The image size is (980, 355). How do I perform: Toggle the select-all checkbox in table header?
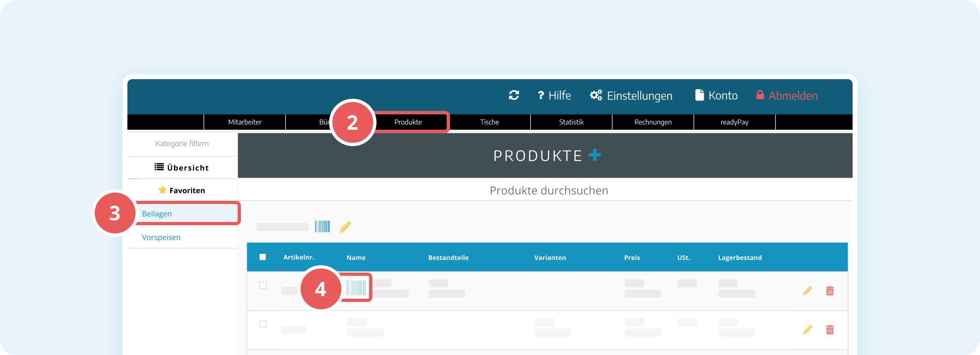pos(263,257)
